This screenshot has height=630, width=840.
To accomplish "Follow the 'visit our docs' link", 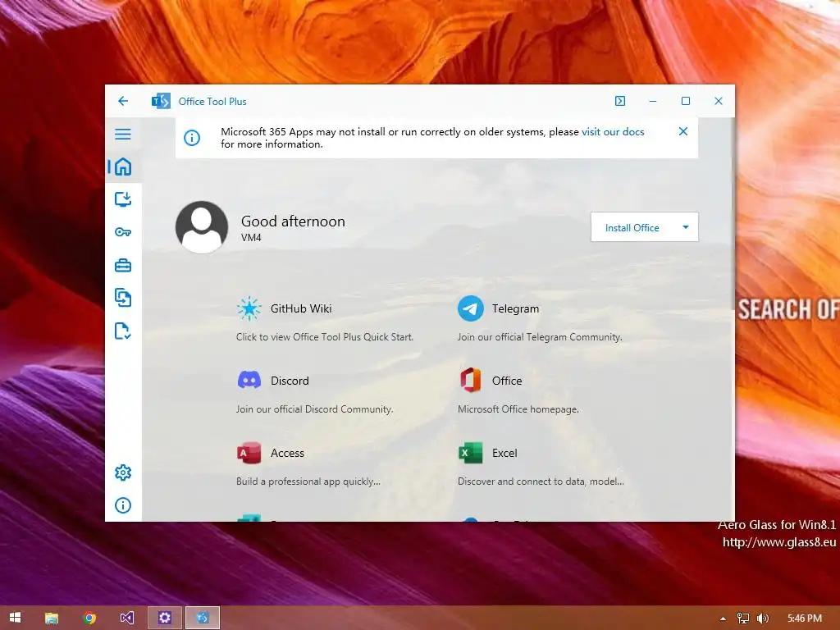I will tap(613, 132).
